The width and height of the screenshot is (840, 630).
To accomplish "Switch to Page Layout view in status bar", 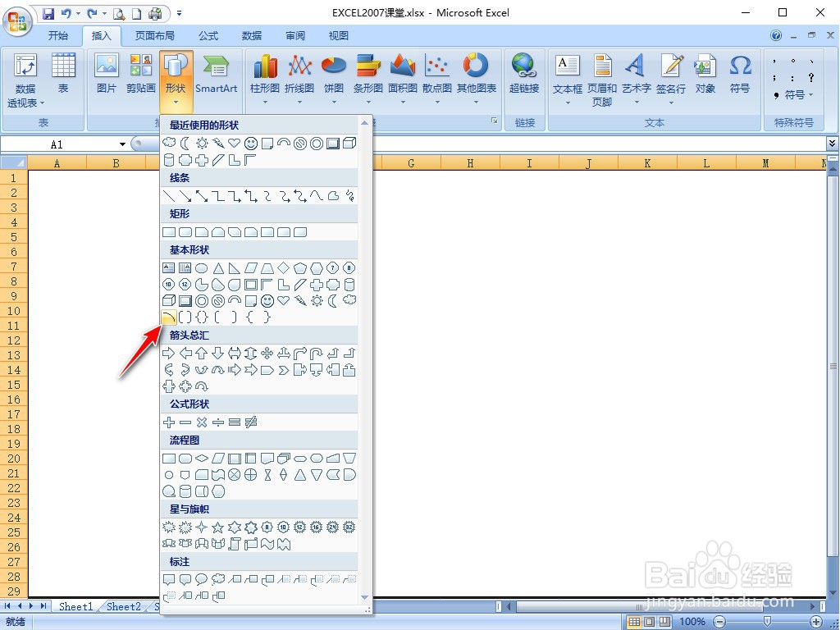I will point(650,622).
